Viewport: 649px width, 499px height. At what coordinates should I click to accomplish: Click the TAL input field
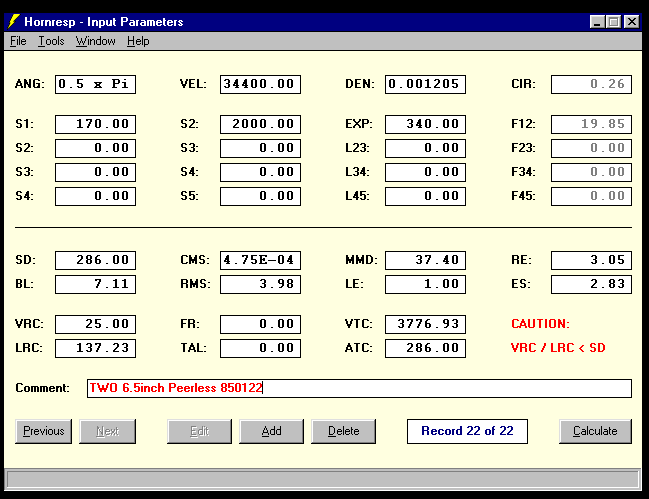click(x=260, y=348)
